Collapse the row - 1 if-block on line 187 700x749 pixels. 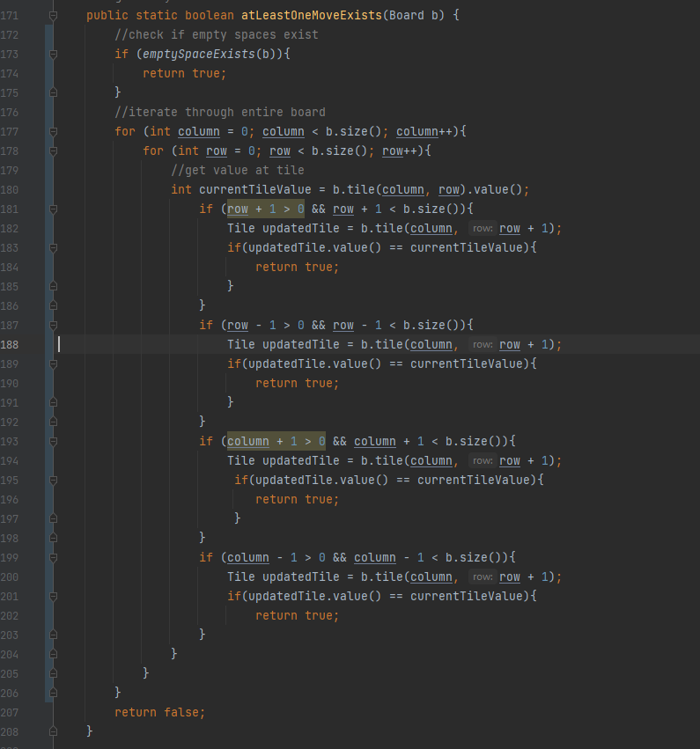(54, 326)
